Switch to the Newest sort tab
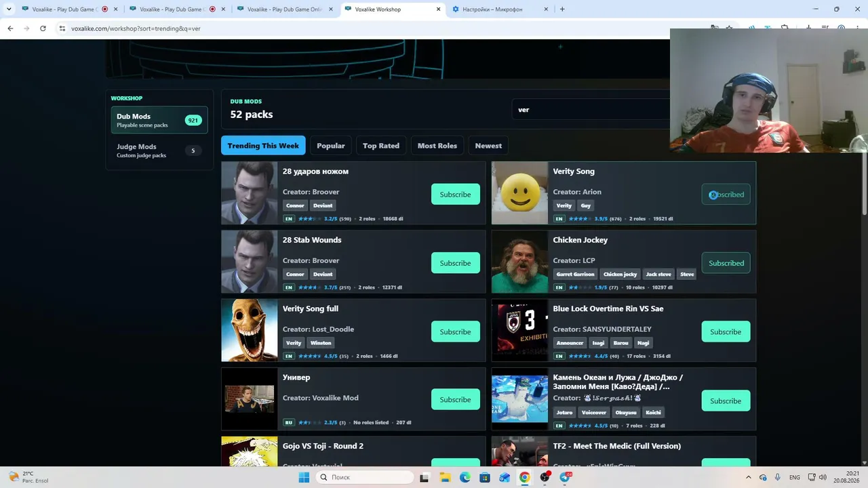 [488, 146]
